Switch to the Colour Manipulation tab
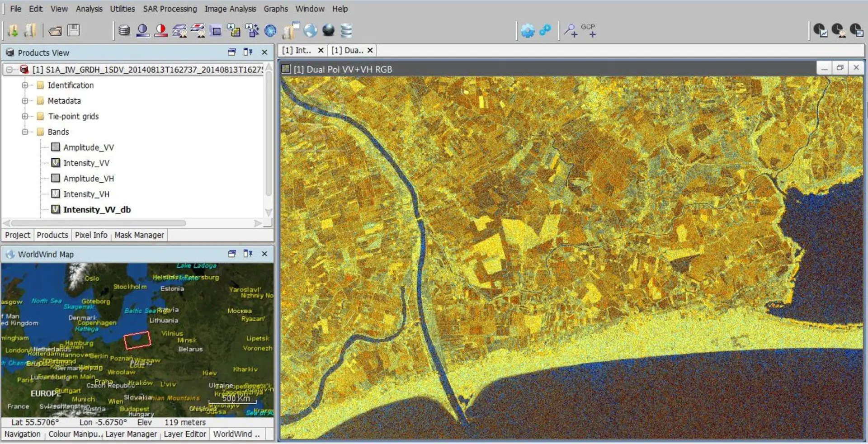 75,434
